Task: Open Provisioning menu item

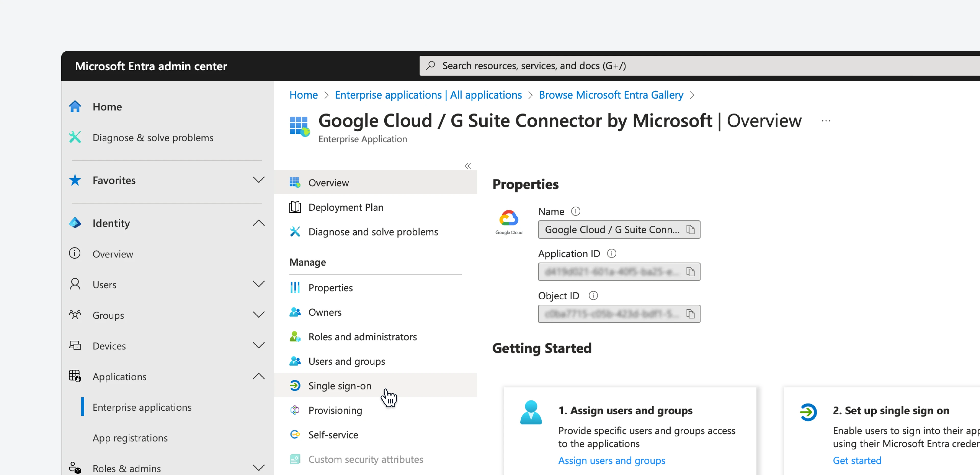Action: (x=375, y=410)
